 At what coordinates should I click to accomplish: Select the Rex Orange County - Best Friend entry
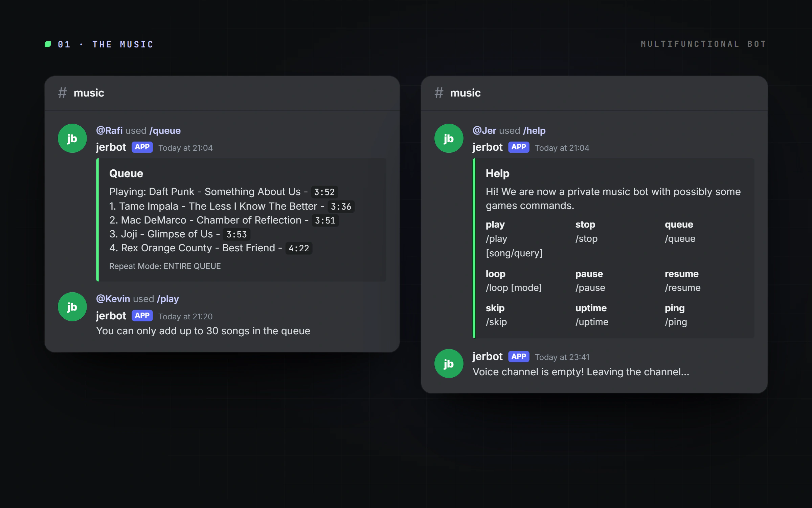point(210,248)
